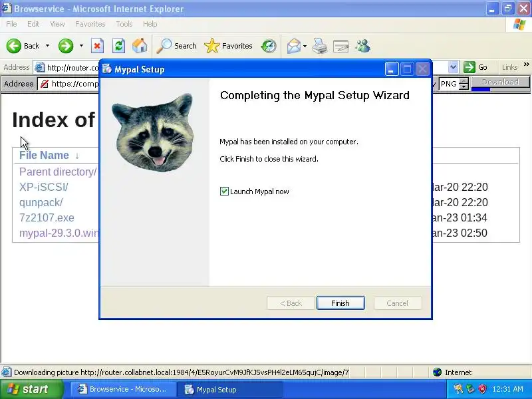This screenshot has width=532, height=399.
Task: Uncheck the Launch Mypal now checkbox
Action: point(224,192)
